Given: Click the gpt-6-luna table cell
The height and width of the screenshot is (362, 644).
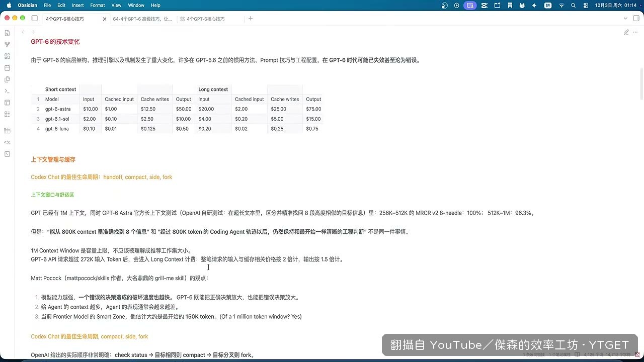Looking at the screenshot, I should (56, 129).
